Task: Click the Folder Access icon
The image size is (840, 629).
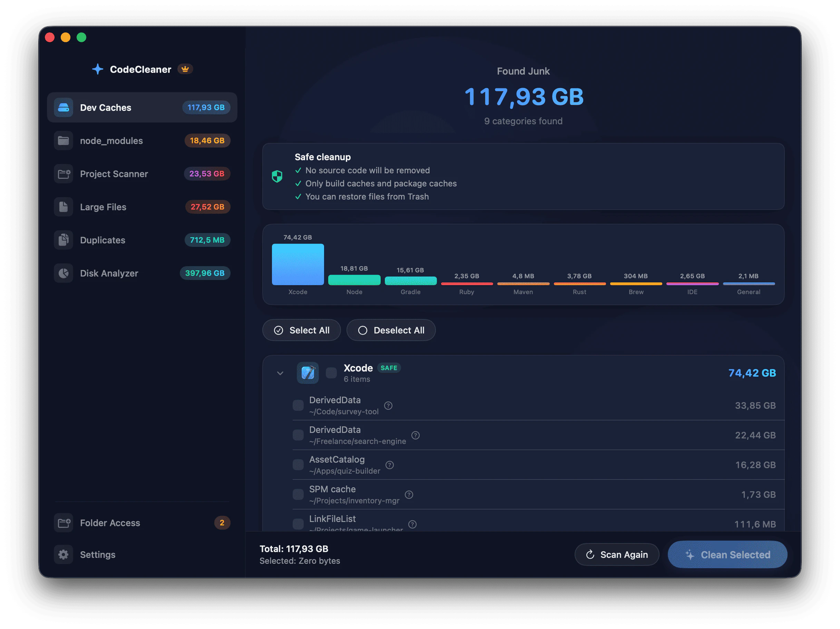Action: (64, 523)
